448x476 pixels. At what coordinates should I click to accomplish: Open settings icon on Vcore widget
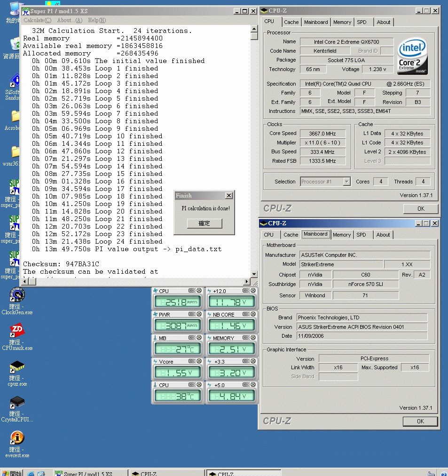(192, 361)
